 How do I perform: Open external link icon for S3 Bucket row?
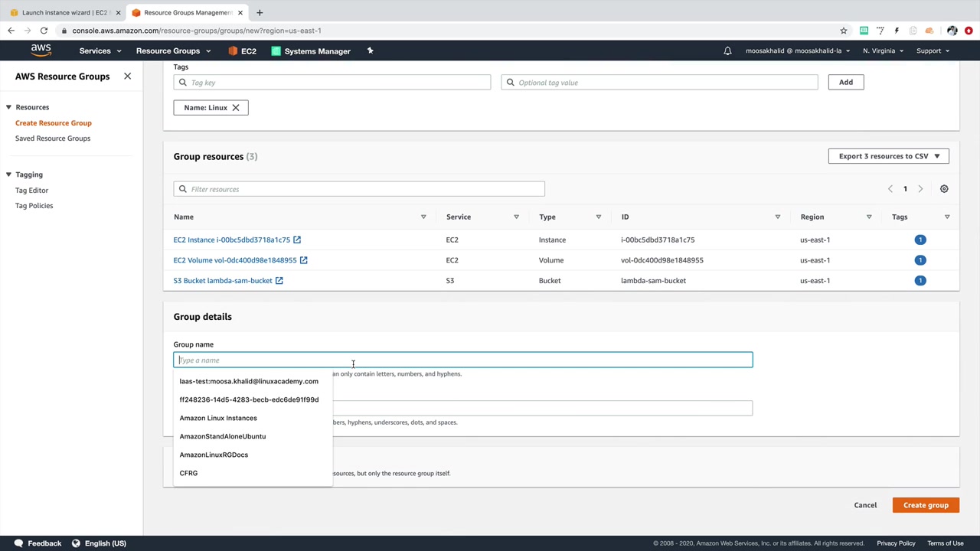[x=279, y=281]
